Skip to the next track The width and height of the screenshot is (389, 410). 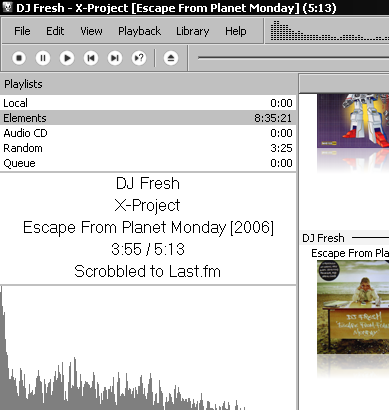115,58
